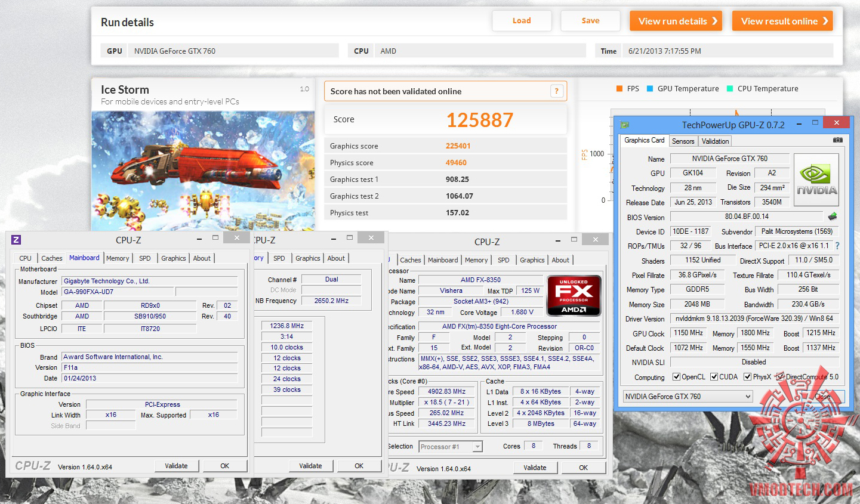Select the Mainboard tab in FX-8350 CPU-Z window
Screen dimensions: 860x504
[443, 260]
